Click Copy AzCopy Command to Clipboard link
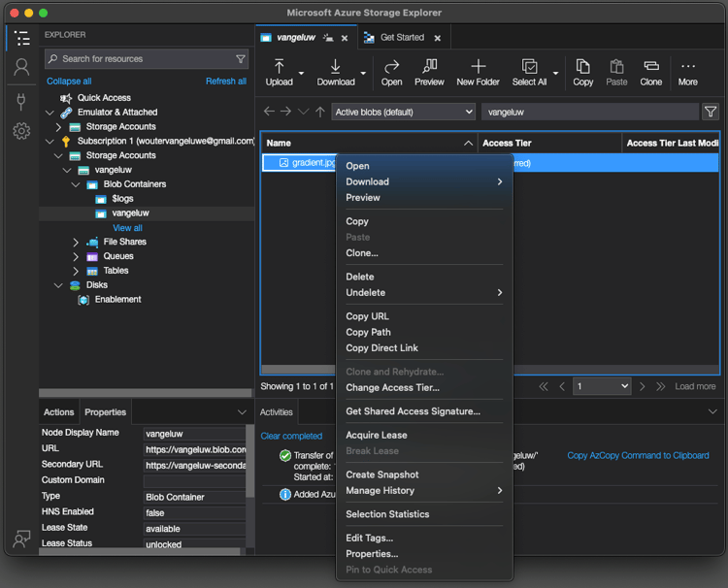The image size is (728, 588). click(638, 455)
